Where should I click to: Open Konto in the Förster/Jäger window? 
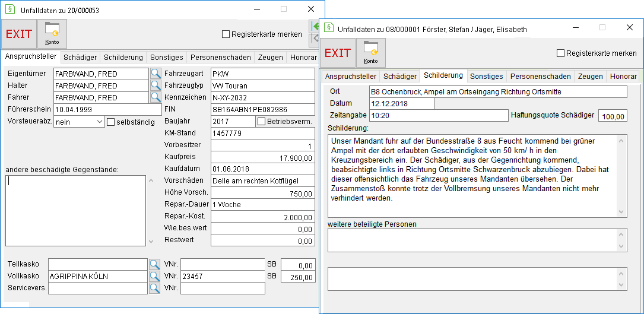coord(371,53)
